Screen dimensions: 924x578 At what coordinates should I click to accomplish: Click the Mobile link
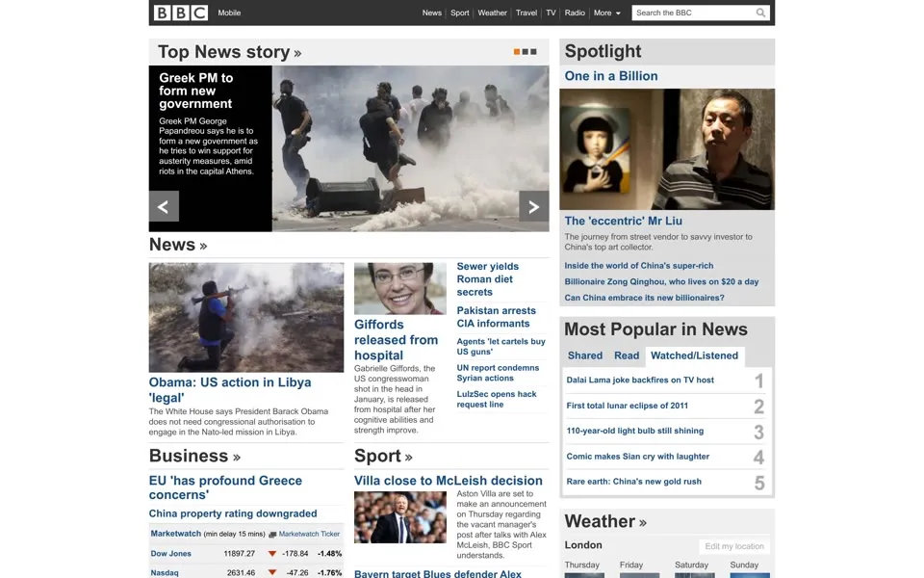(x=229, y=13)
